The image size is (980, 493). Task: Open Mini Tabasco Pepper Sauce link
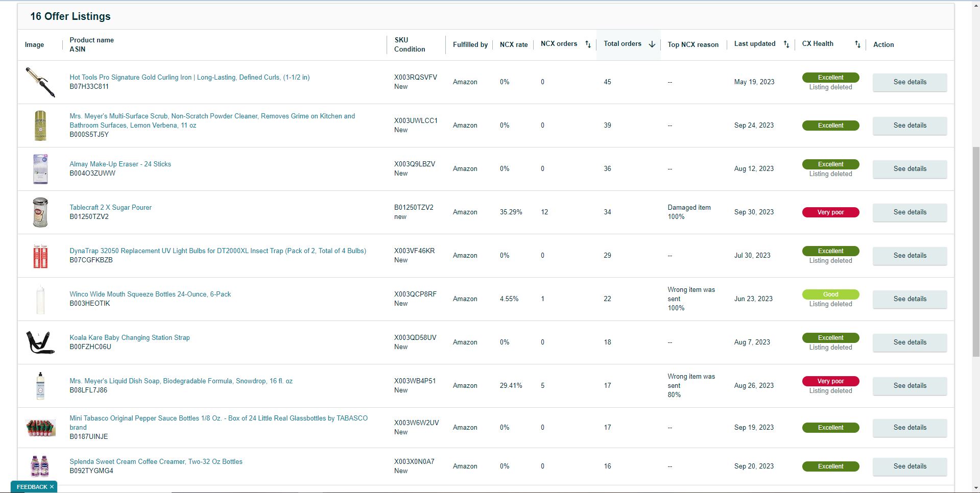(x=219, y=423)
